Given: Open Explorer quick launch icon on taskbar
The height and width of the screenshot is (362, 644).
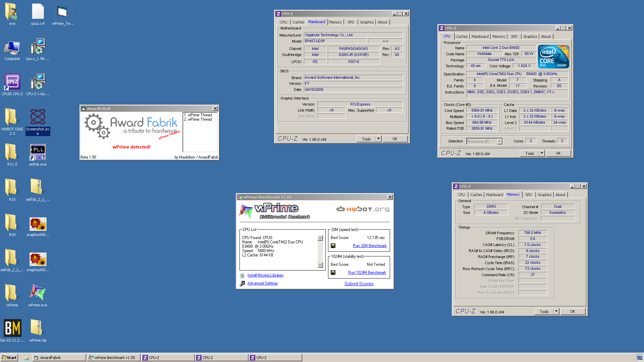Looking at the screenshot, I should [x=26, y=358].
